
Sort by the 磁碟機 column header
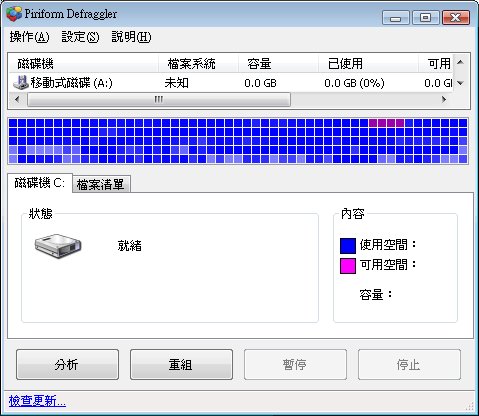tap(83, 63)
